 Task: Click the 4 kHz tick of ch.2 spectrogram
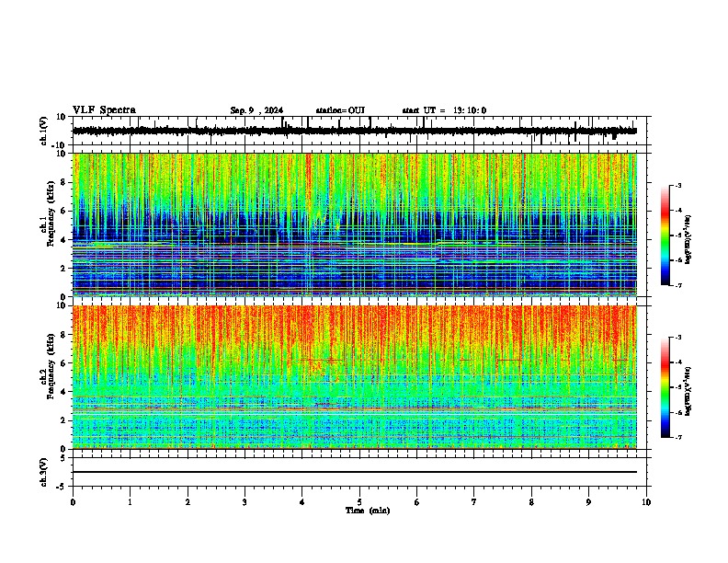pyautogui.click(x=63, y=392)
